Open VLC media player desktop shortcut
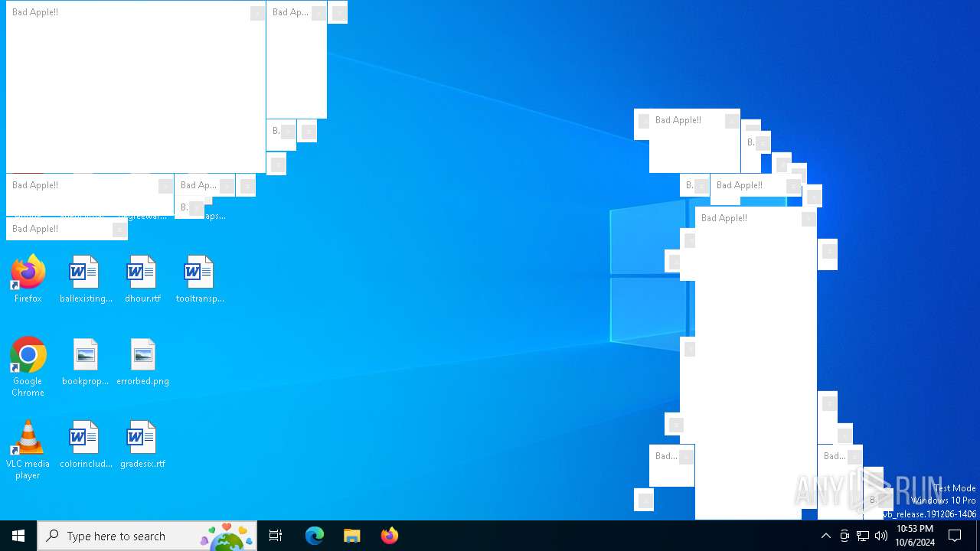This screenshot has width=980, height=551. click(x=28, y=450)
